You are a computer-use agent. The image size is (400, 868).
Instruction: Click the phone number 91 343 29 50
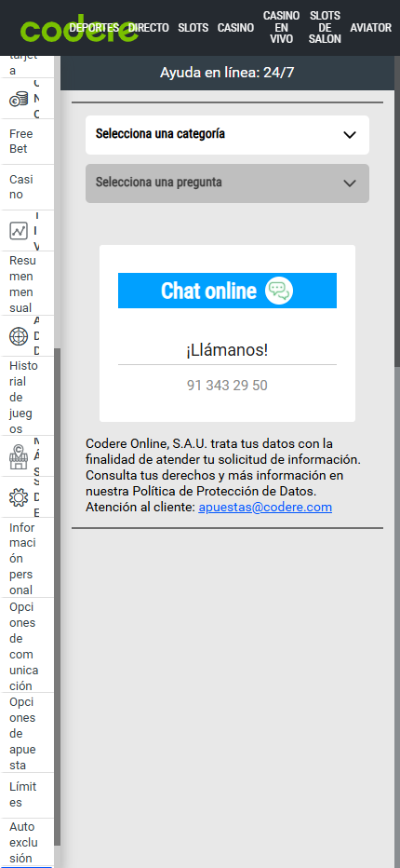pos(227,386)
